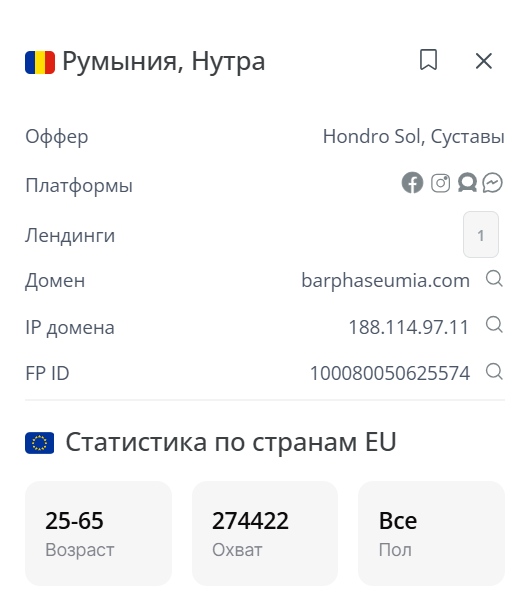Click the Audience Network platform icon
Screen dimensions: 530x605
click(467, 183)
